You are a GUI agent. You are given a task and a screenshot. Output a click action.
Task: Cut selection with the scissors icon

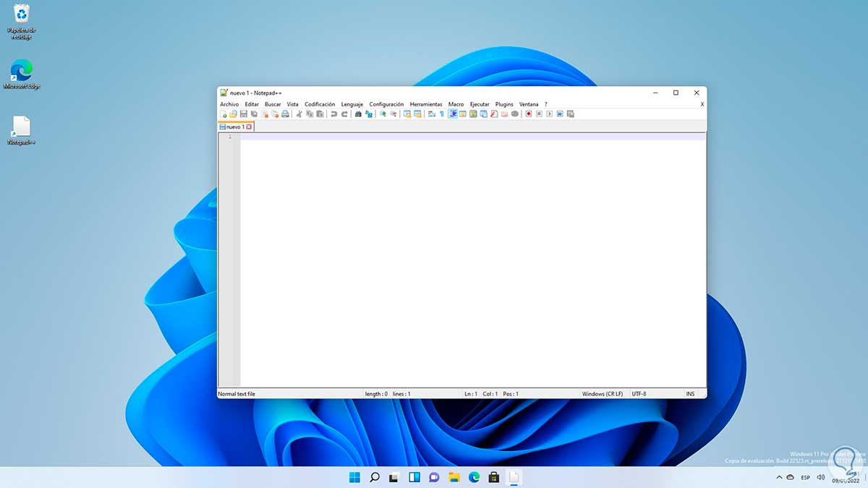(x=298, y=114)
